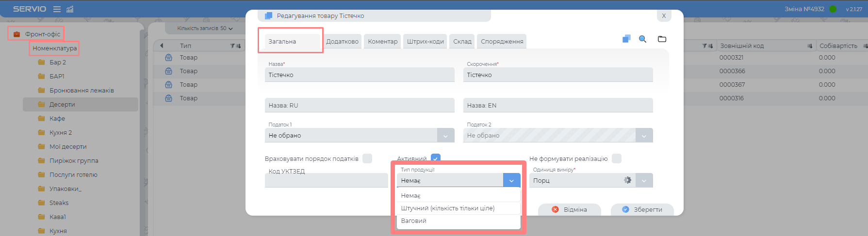Check Не формувати реалізацію checkbox
868x236 pixels.
pos(616,158)
